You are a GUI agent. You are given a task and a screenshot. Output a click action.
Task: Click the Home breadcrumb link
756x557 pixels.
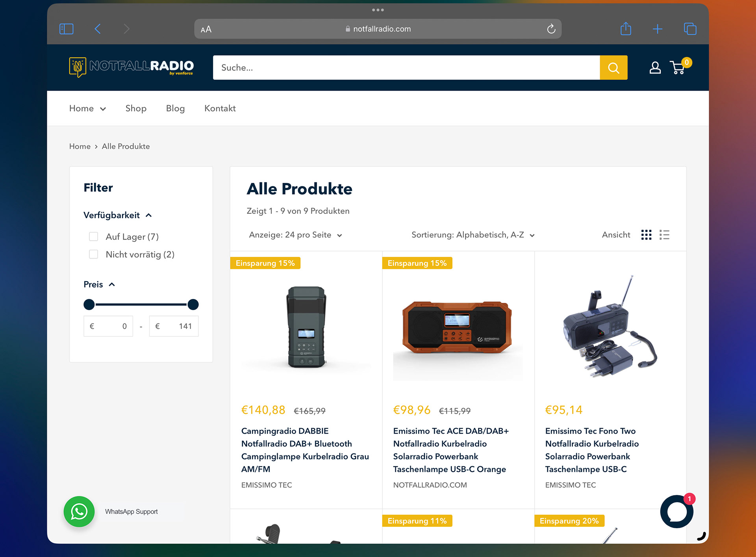tap(80, 146)
